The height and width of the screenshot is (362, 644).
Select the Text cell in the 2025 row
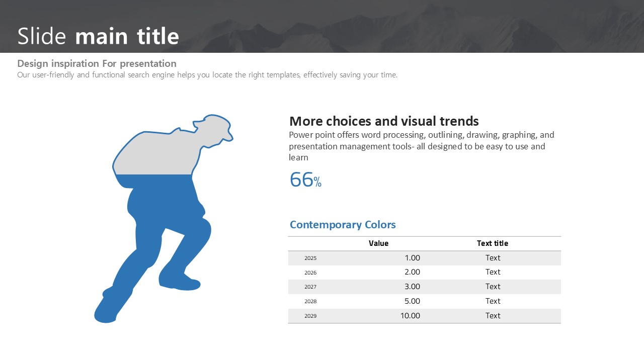coord(493,258)
